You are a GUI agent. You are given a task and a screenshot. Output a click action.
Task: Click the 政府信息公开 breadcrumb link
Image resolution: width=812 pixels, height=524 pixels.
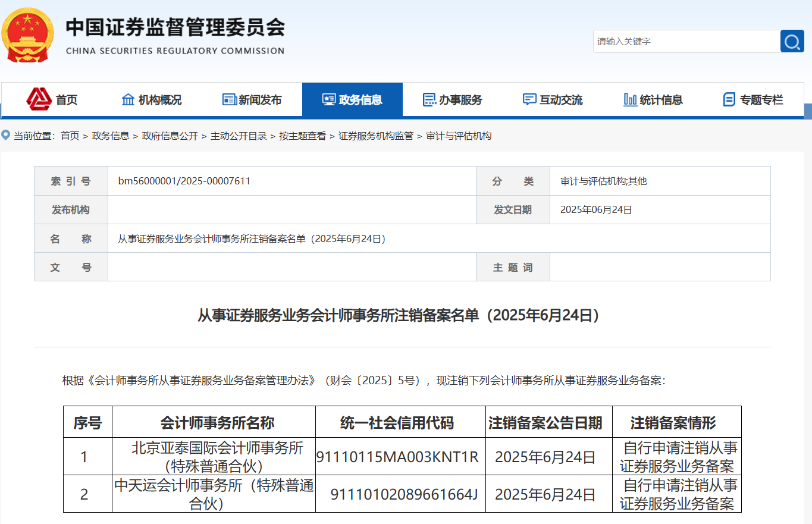coord(170,136)
